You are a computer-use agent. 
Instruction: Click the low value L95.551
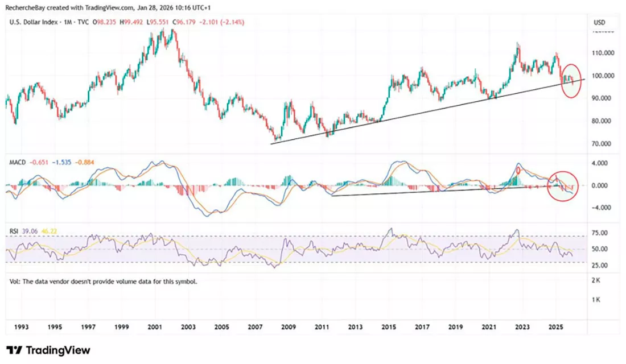pos(157,22)
